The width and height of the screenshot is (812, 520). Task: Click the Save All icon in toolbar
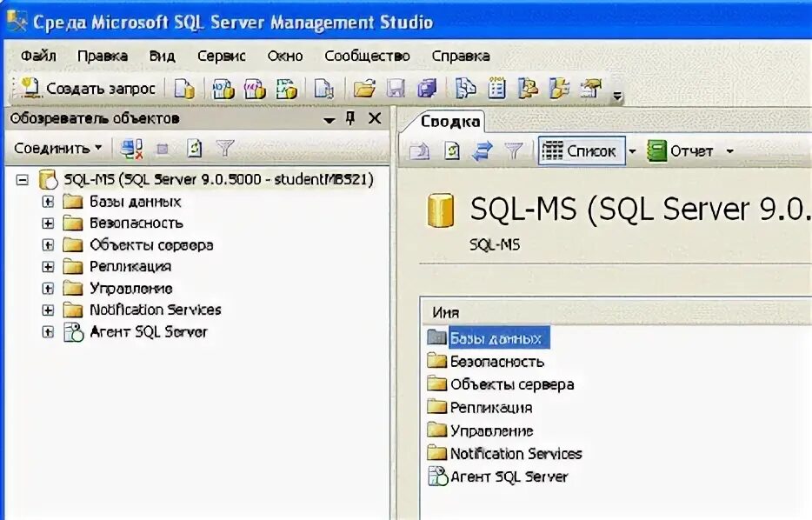[427, 89]
